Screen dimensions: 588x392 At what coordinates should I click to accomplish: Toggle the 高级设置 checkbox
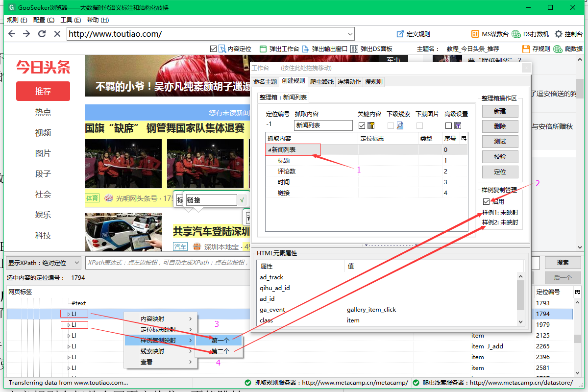448,125
